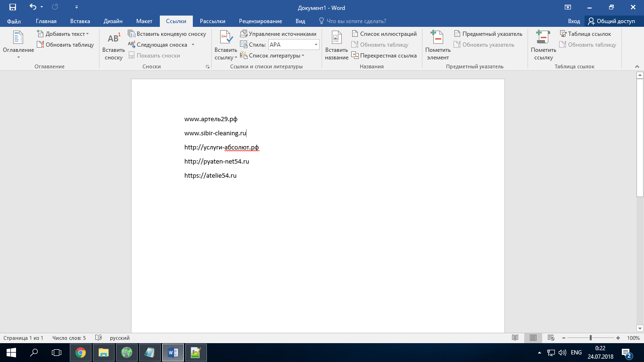Open the Перекрестная ссылка dialog
644x362 pixels.
tap(384, 56)
